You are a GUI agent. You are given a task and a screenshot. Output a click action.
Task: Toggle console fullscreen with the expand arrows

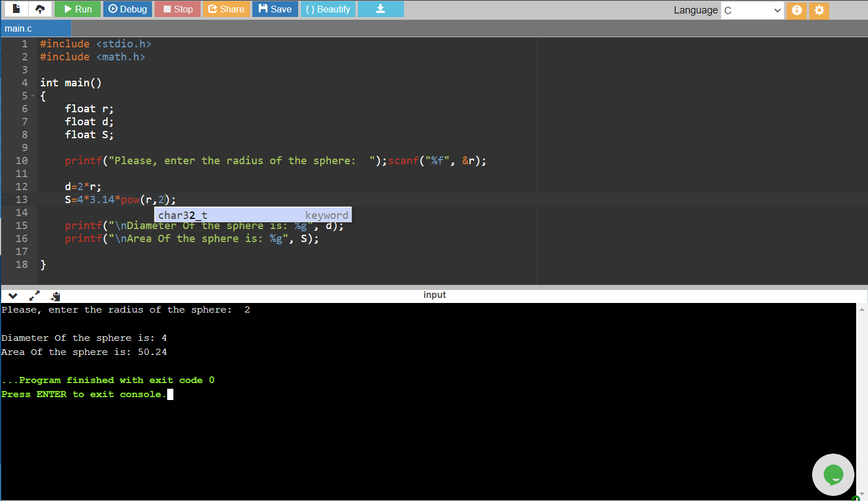(34, 296)
